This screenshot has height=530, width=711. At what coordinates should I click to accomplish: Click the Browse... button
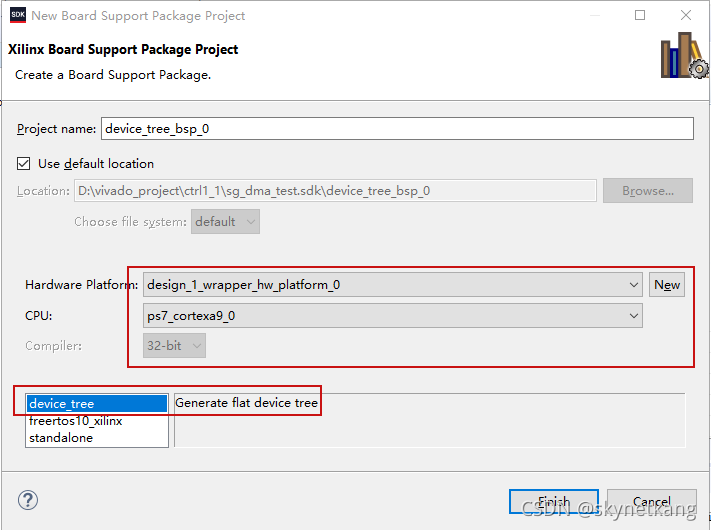pyautogui.click(x=648, y=191)
